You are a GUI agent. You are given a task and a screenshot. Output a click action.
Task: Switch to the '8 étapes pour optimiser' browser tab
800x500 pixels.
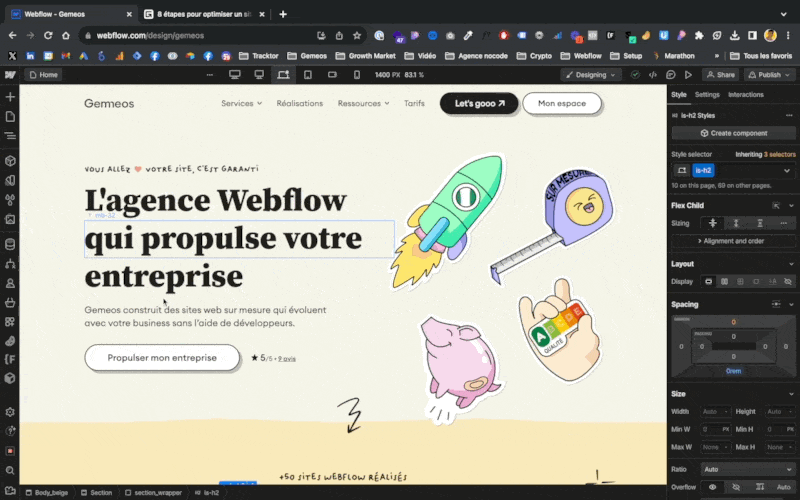pos(204,14)
